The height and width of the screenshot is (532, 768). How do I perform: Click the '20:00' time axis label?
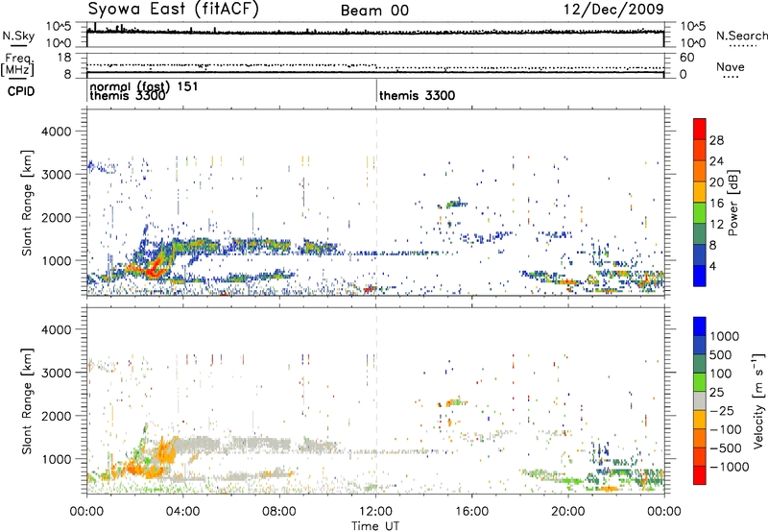tap(568, 512)
